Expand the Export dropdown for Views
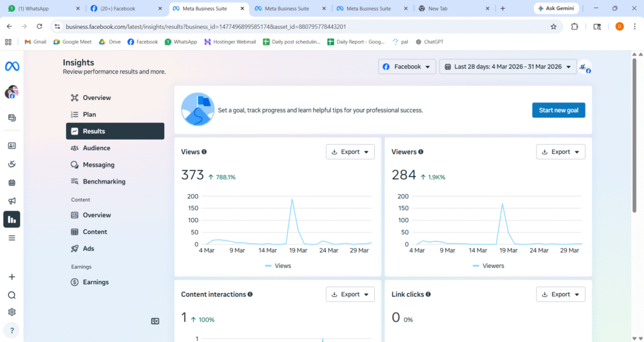The height and width of the screenshot is (342, 644). 350,152
